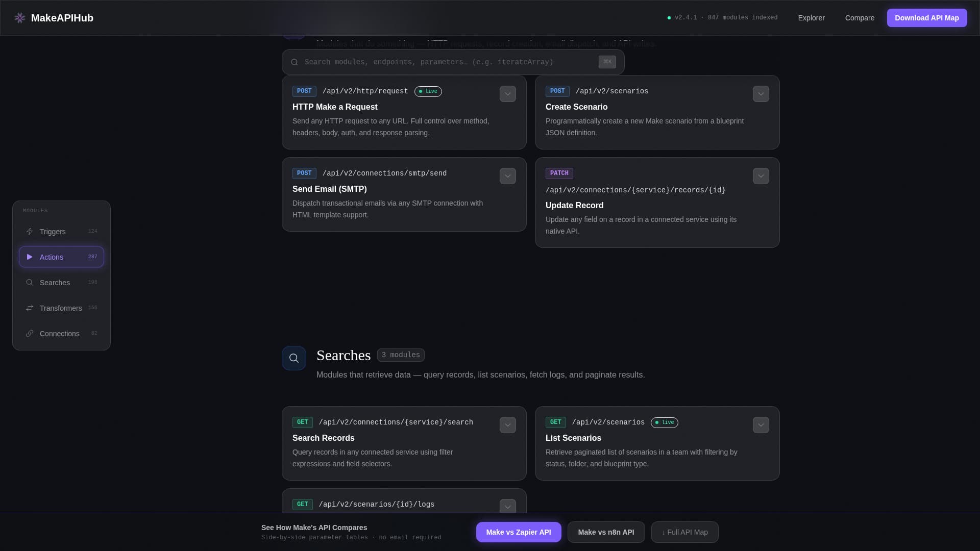Open the Explorer nav link
Viewport: 980px width, 551px height.
[x=811, y=18]
